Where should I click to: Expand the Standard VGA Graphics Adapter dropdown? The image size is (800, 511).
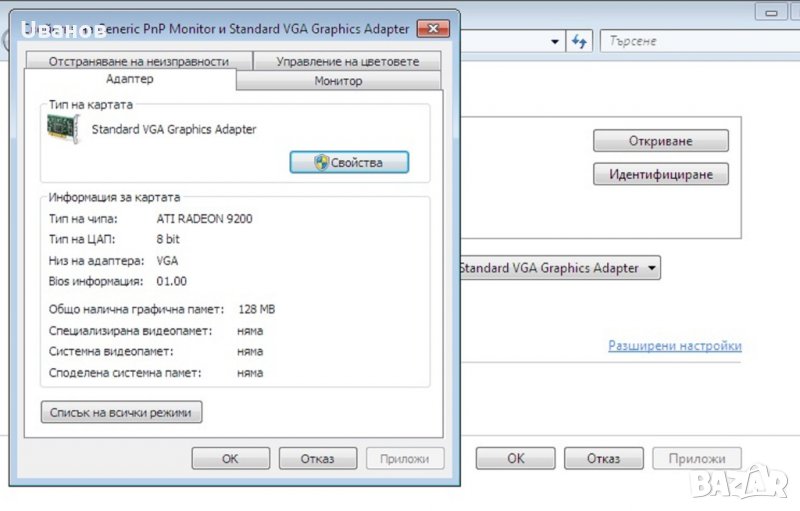tap(652, 268)
